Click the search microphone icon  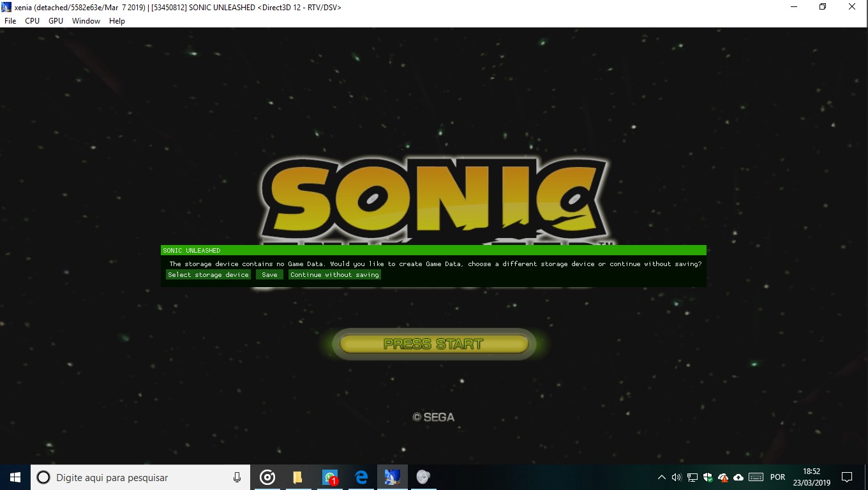coord(237,477)
